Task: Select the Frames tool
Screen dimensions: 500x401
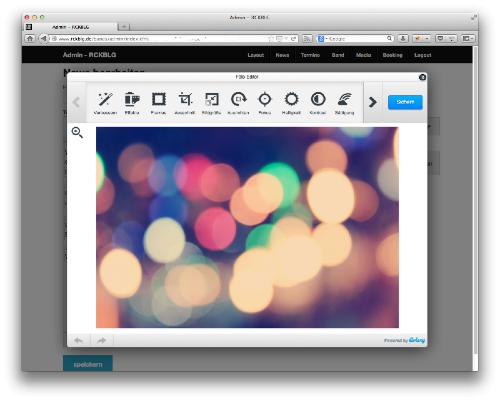Action: pos(159,103)
